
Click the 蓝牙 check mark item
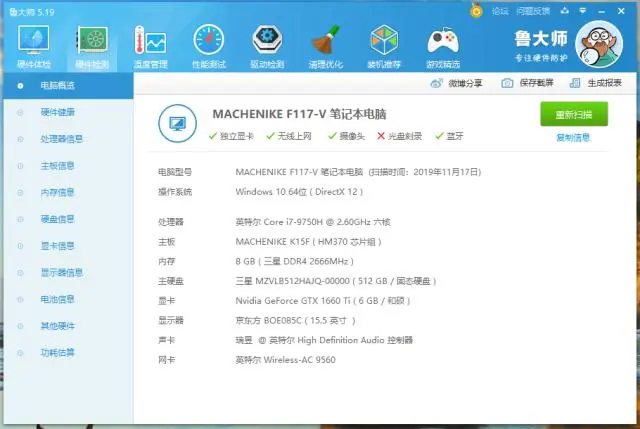(x=449, y=136)
